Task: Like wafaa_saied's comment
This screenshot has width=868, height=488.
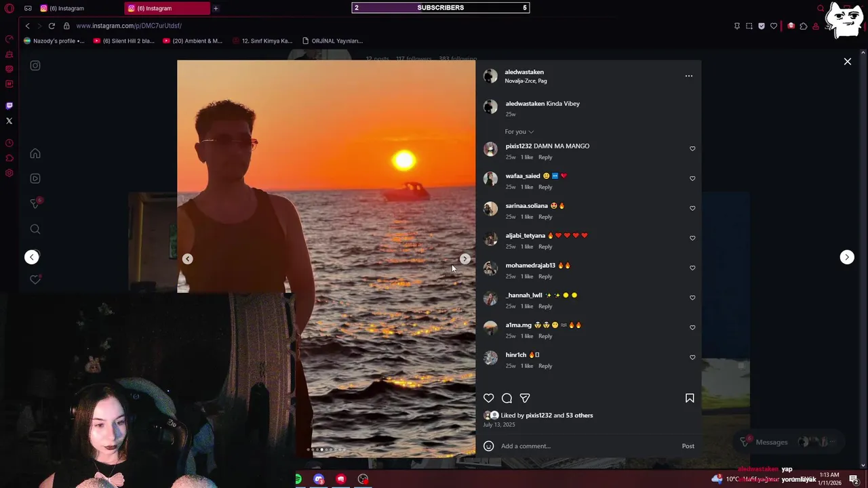Action: point(692,178)
